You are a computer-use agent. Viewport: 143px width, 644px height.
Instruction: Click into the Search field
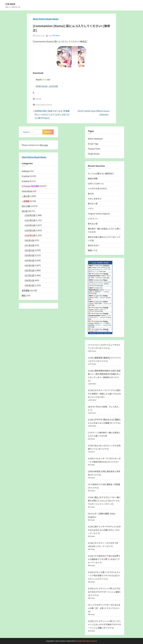pyautogui.click(x=32, y=132)
